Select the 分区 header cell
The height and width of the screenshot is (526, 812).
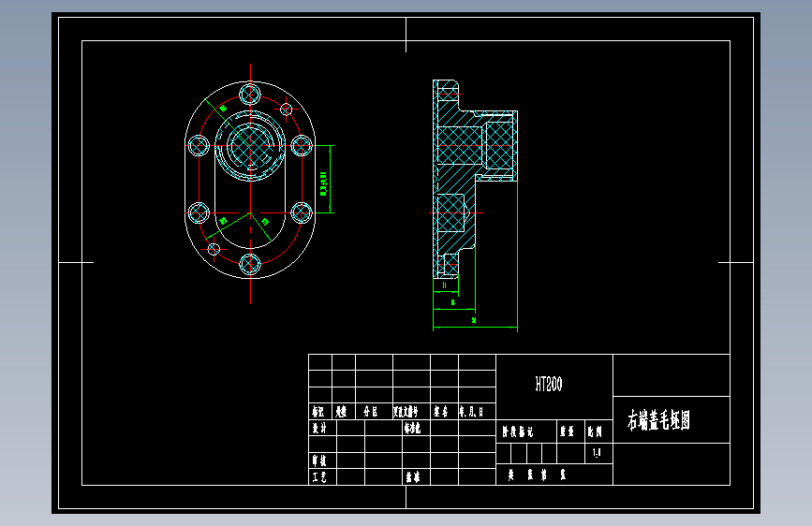click(x=370, y=412)
